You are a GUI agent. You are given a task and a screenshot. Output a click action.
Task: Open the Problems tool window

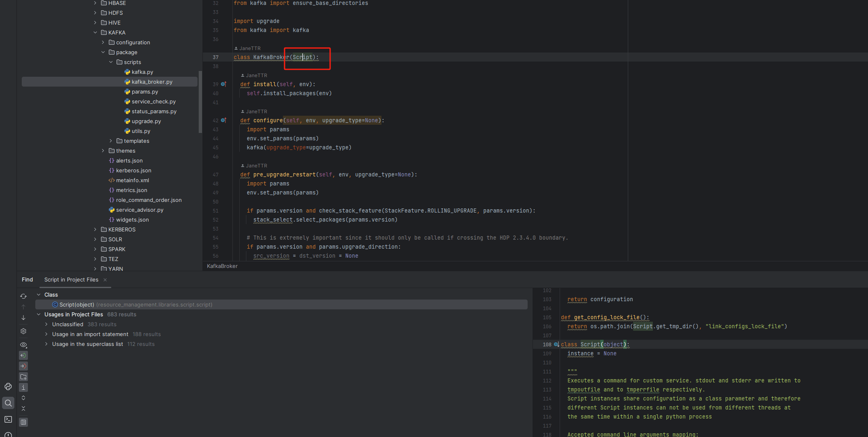coord(8,435)
